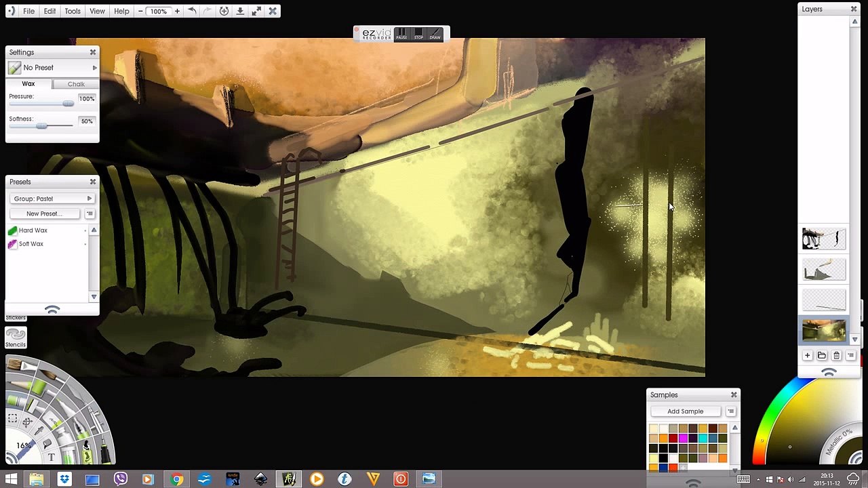Open the Stencils panel
The image size is (868, 488).
pyautogui.click(x=16, y=337)
